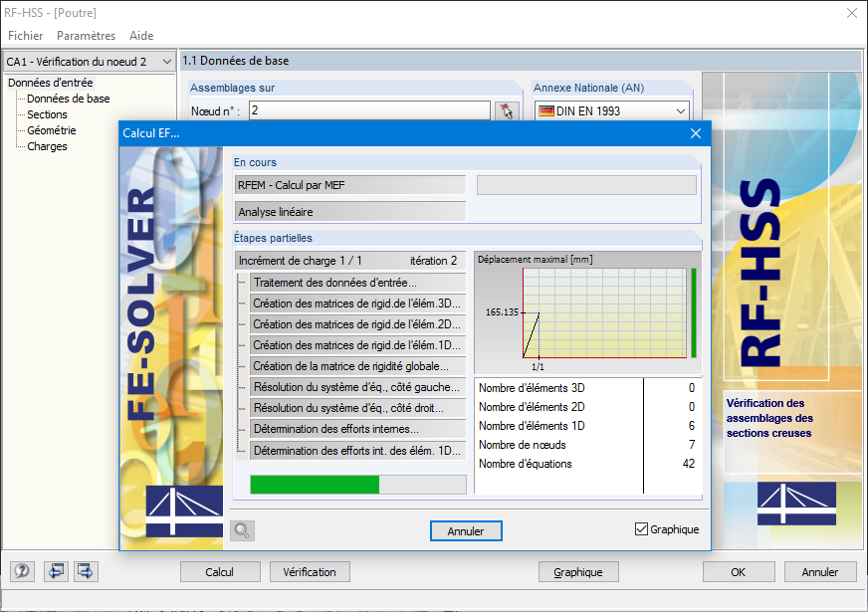Close the Calcul EF dialog
This screenshot has height=612, width=868.
click(696, 133)
